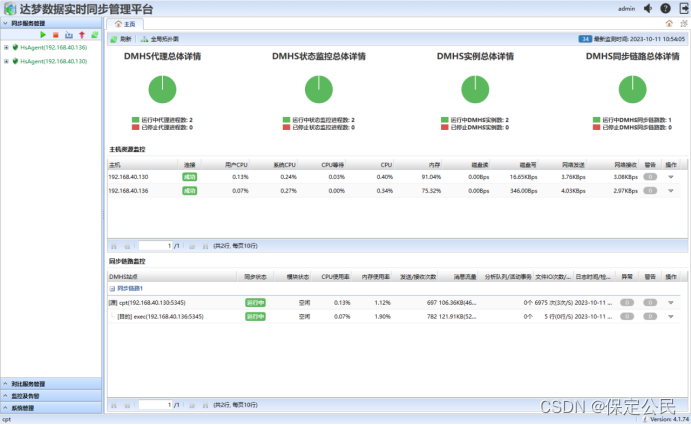Open the action dropdown for the exec target row
Screen dimensions: 691x425
671,316
